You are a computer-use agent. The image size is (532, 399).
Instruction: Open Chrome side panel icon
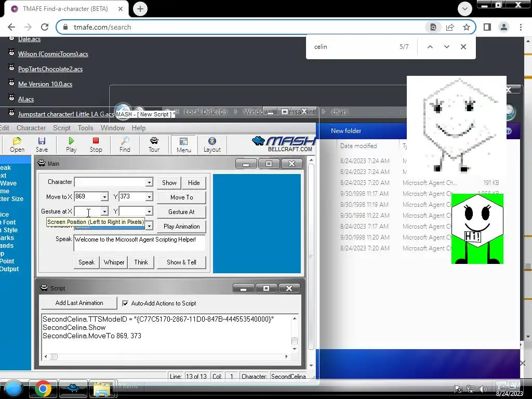(x=487, y=27)
